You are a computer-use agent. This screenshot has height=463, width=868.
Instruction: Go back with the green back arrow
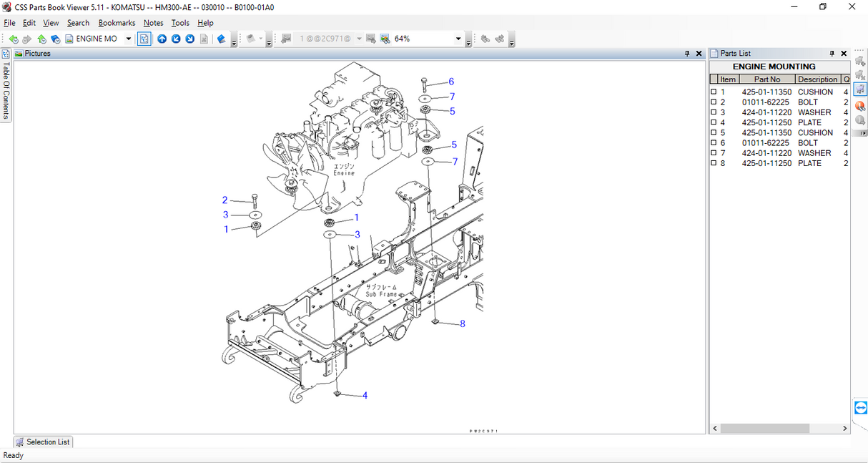tap(14, 39)
